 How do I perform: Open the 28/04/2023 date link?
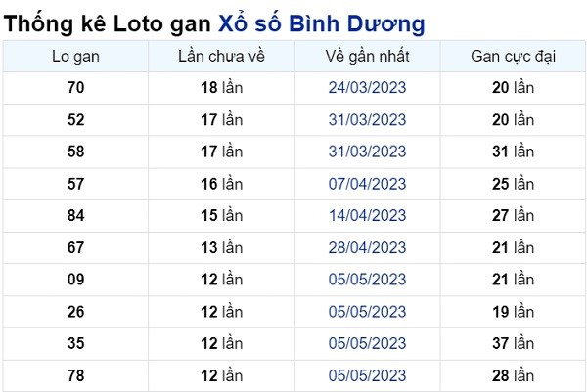[367, 247]
